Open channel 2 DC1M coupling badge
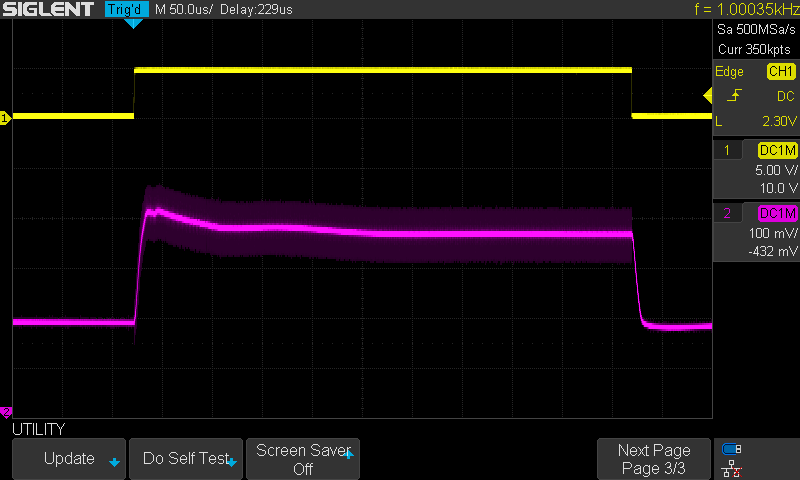 (x=777, y=213)
